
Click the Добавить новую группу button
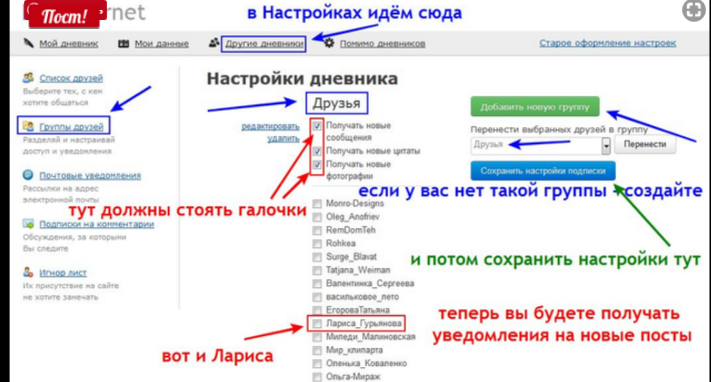coord(535,107)
